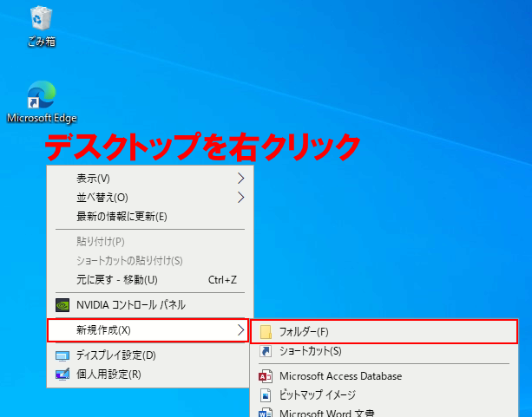Open ディスプレイ設定(D) from context menu
This screenshot has height=417, width=532.
(149, 355)
